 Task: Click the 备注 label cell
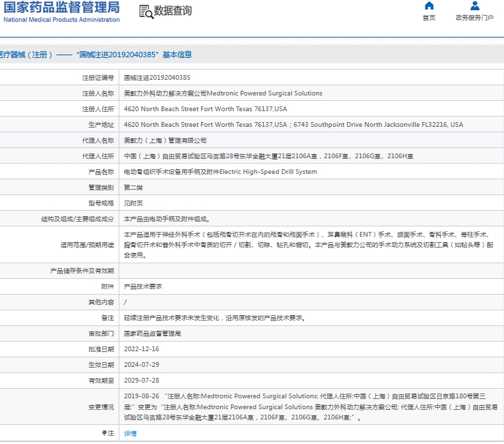(x=108, y=318)
